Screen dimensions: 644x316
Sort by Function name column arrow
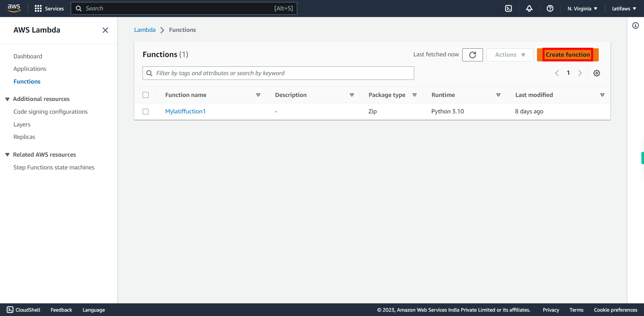(x=258, y=95)
